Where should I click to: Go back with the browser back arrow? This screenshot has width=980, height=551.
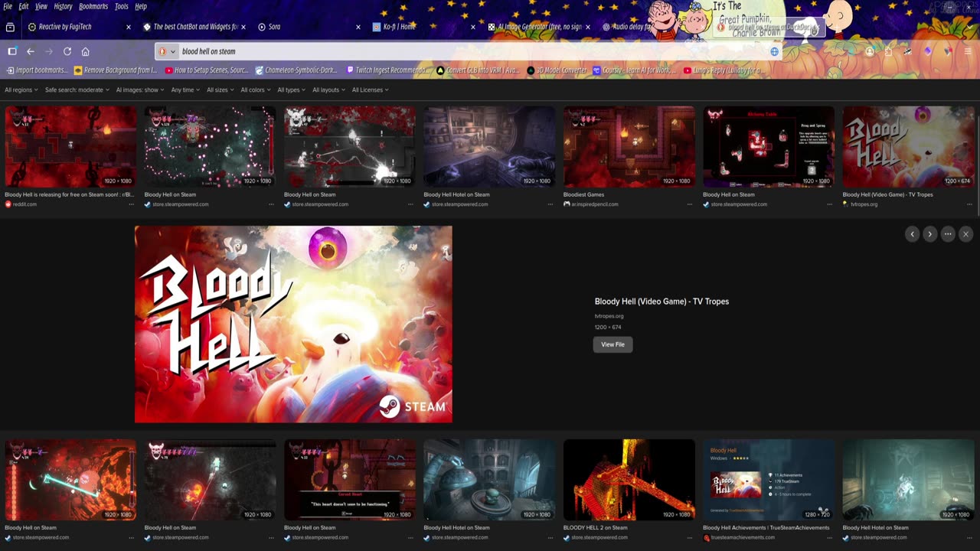(x=31, y=51)
